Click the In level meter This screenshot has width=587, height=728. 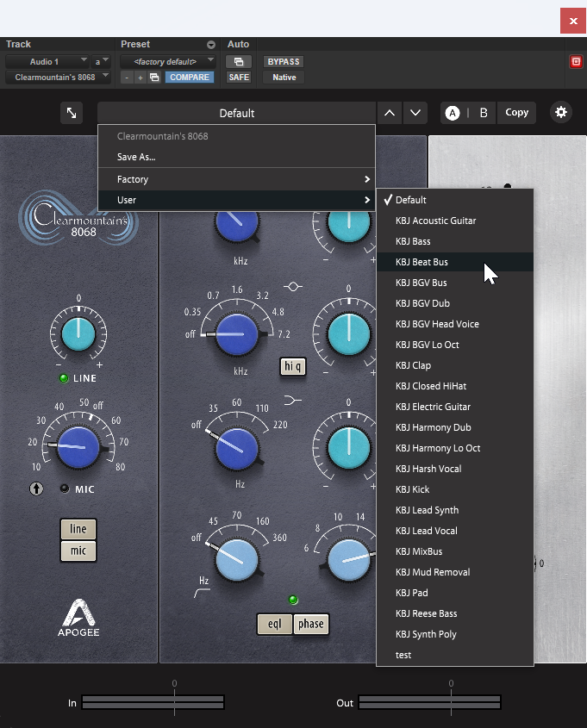153,702
